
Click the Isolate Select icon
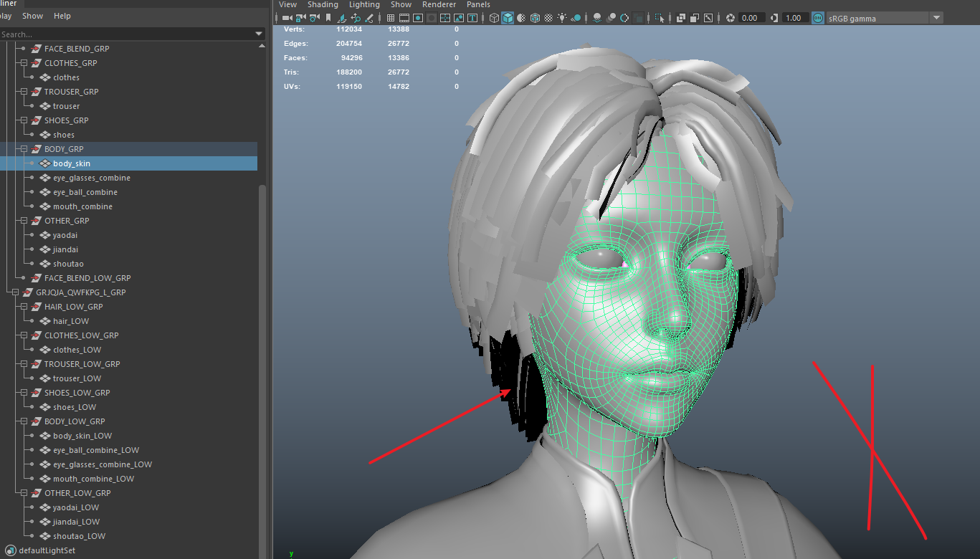tap(660, 18)
